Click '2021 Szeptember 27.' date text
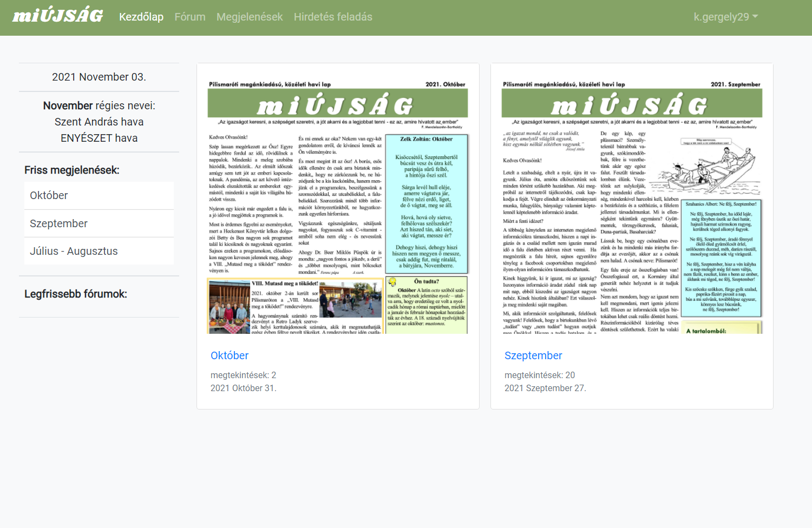The image size is (812, 528). (x=545, y=388)
